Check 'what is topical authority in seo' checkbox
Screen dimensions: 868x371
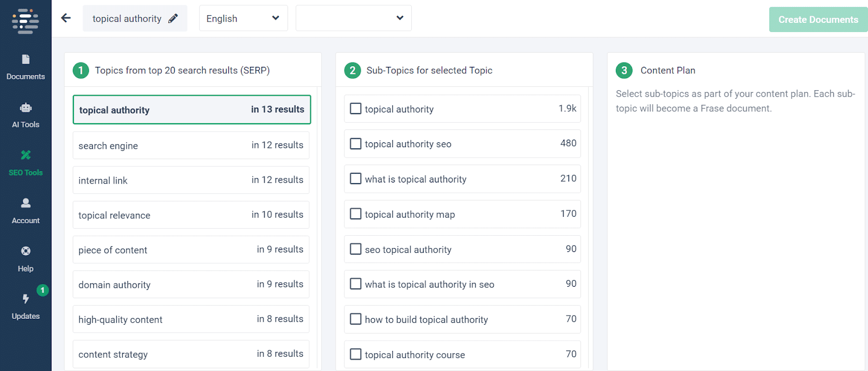(x=356, y=284)
